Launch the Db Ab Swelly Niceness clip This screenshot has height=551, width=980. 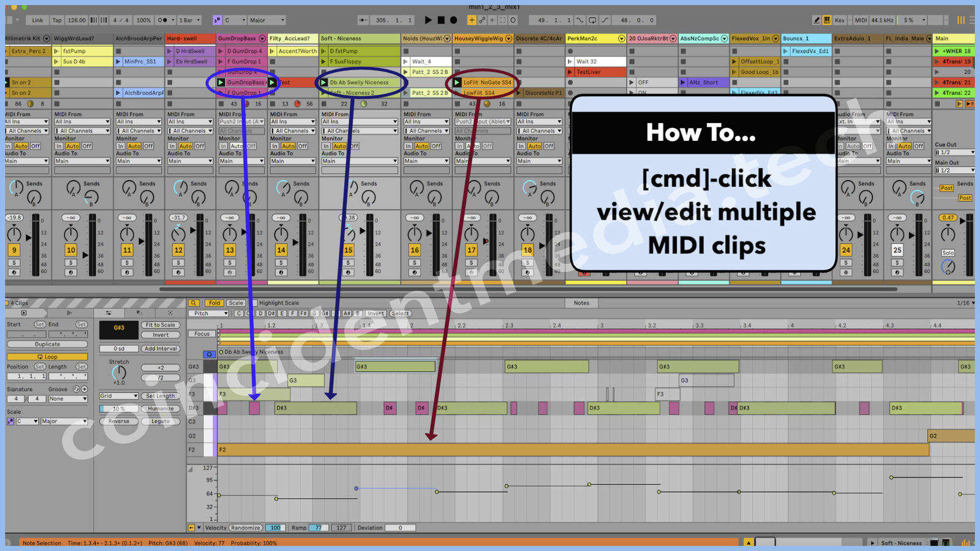pos(324,83)
